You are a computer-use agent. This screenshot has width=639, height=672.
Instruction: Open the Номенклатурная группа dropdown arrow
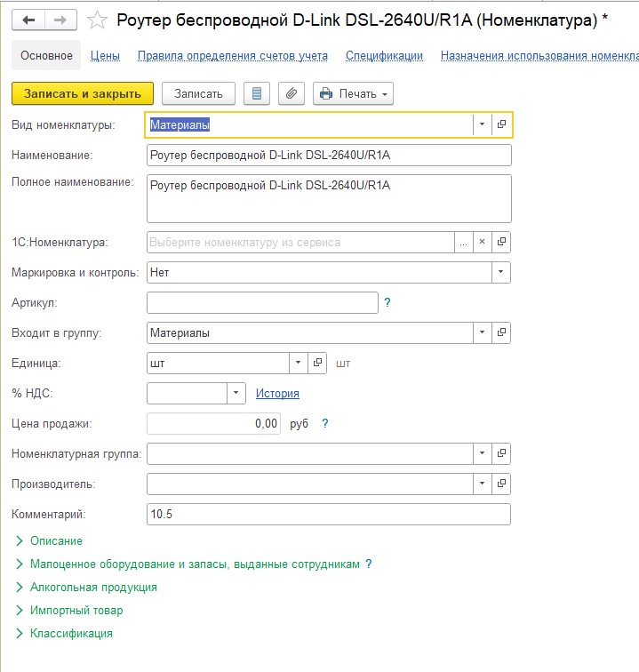pyautogui.click(x=483, y=453)
